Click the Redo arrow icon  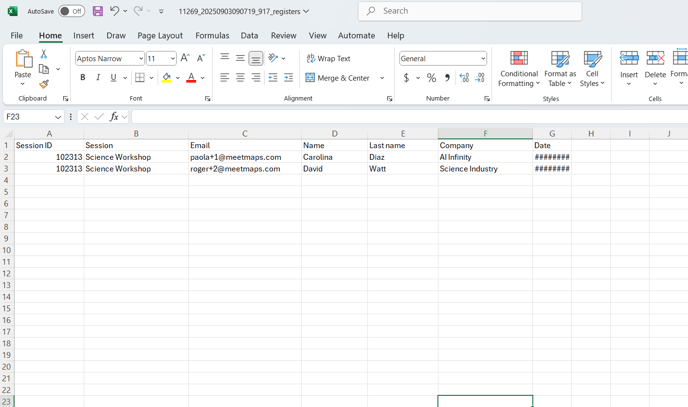pos(138,11)
